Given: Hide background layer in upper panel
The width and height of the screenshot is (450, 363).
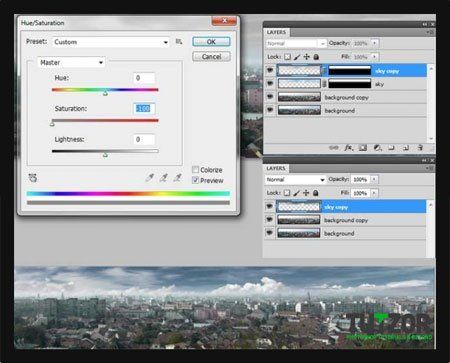Looking at the screenshot, I should point(270,110).
